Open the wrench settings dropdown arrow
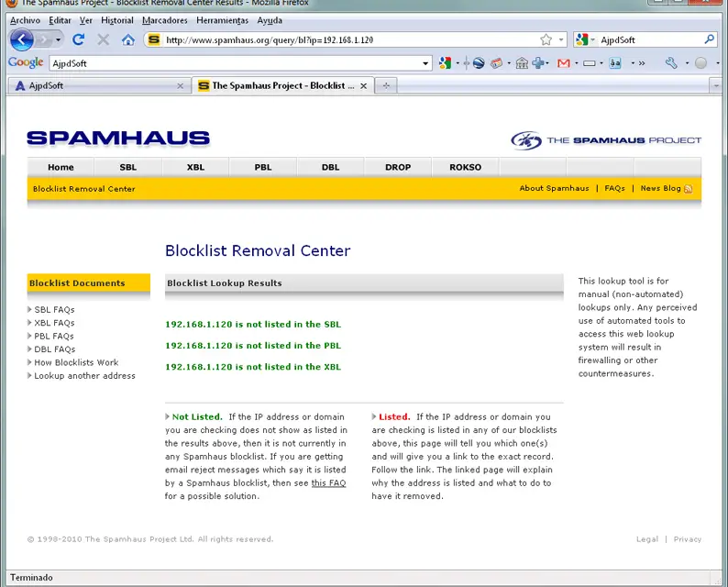The image size is (728, 587). pos(687,63)
